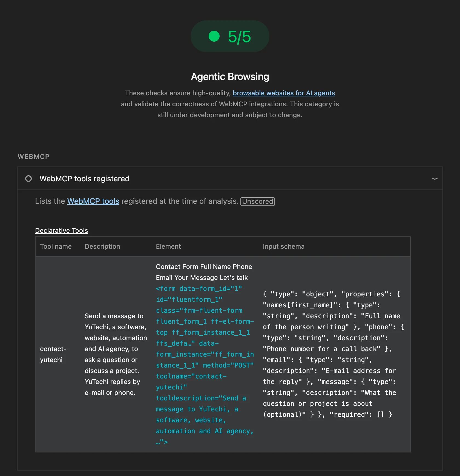Click the form element code snippet
Image resolution: width=460 pixels, height=476 pixels.
pos(205,365)
